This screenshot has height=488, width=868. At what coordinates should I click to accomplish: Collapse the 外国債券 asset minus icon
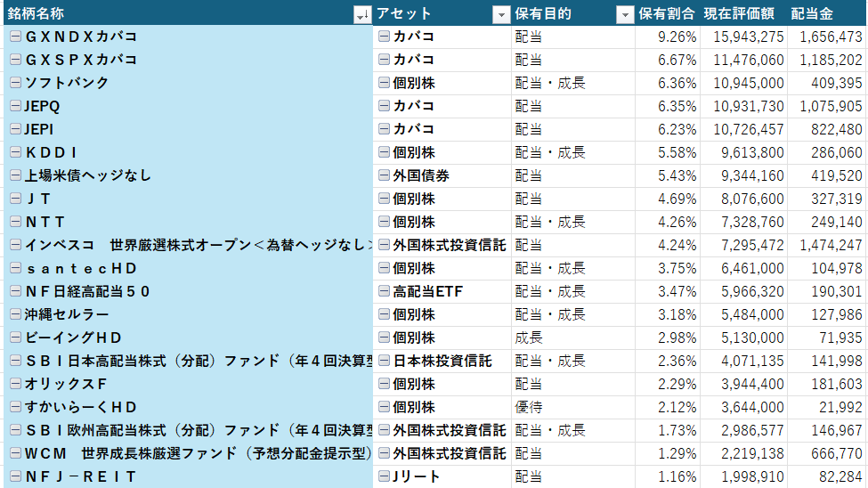click(384, 175)
